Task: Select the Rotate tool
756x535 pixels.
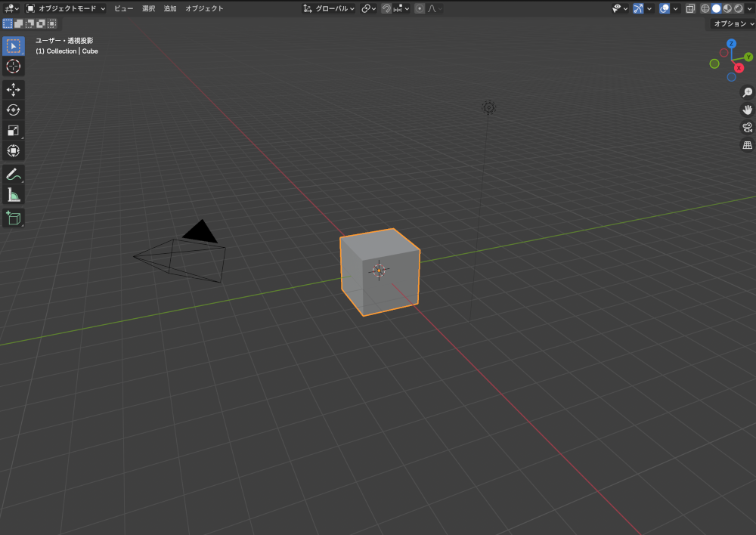Action: 13,110
